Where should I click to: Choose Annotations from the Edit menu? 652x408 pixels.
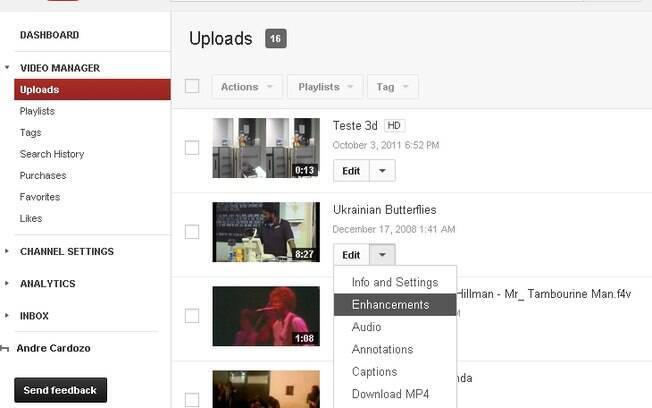coord(395,349)
